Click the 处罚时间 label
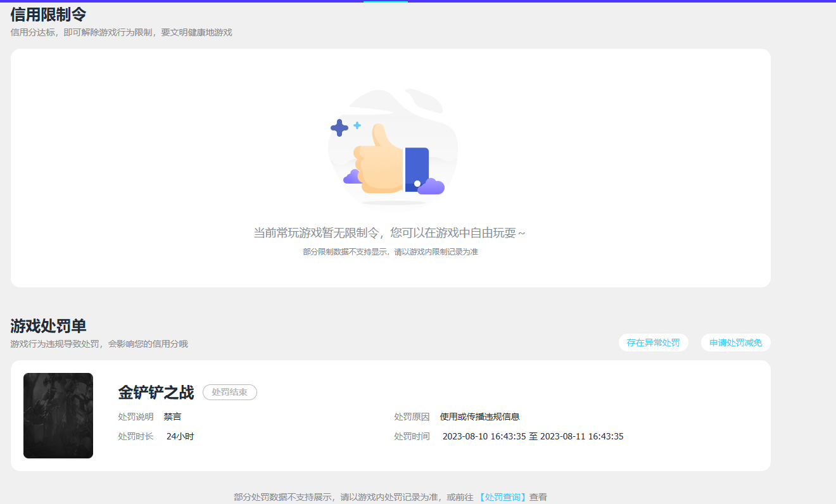 coord(412,436)
